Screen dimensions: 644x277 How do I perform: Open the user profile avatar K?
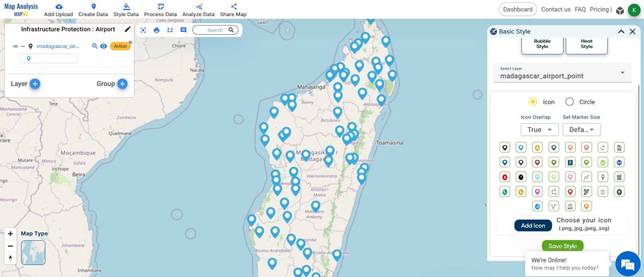(x=634, y=10)
